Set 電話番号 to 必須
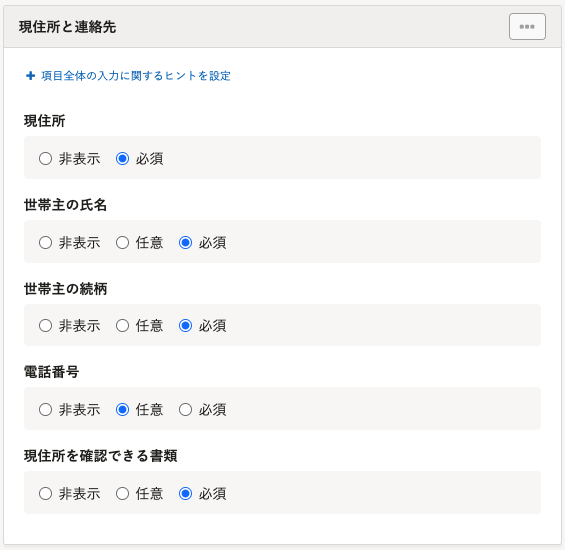 point(186,410)
